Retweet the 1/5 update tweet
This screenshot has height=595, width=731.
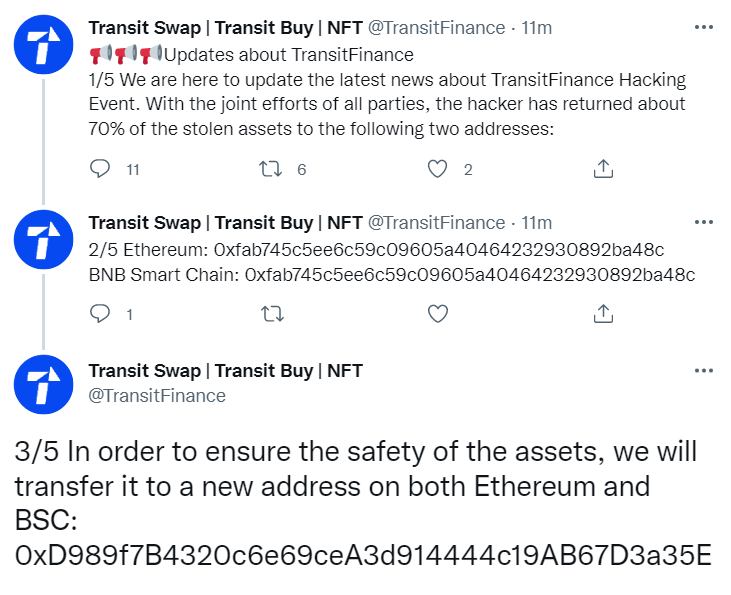[x=271, y=169]
